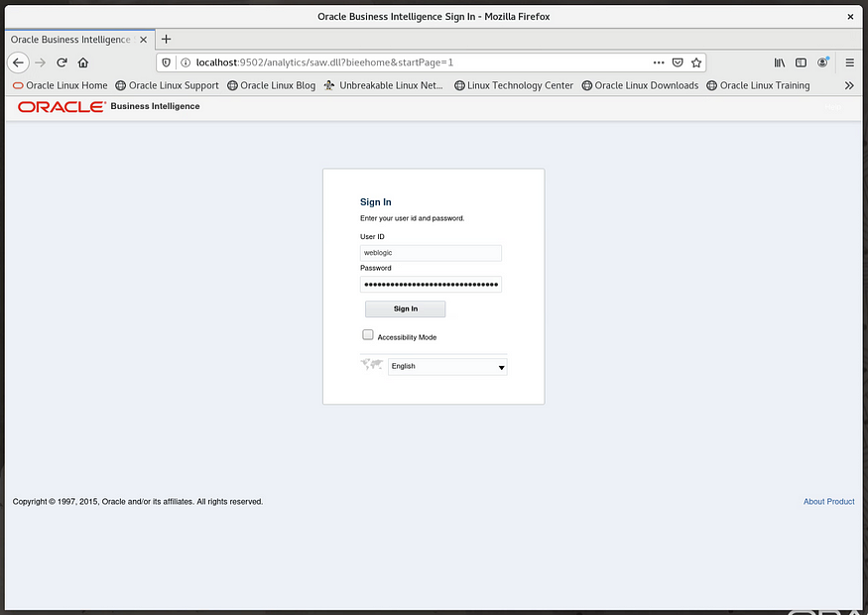Click the Help link in the page header
This screenshot has height=615, width=868.
tap(832, 107)
